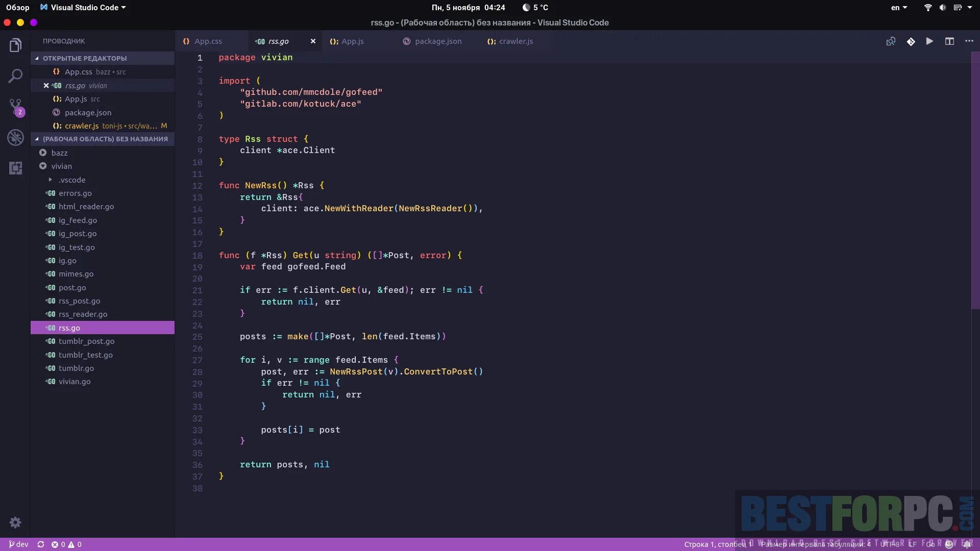Open tumblr_post.go in the file tree
Screen dimensions: 980x551
click(x=86, y=341)
